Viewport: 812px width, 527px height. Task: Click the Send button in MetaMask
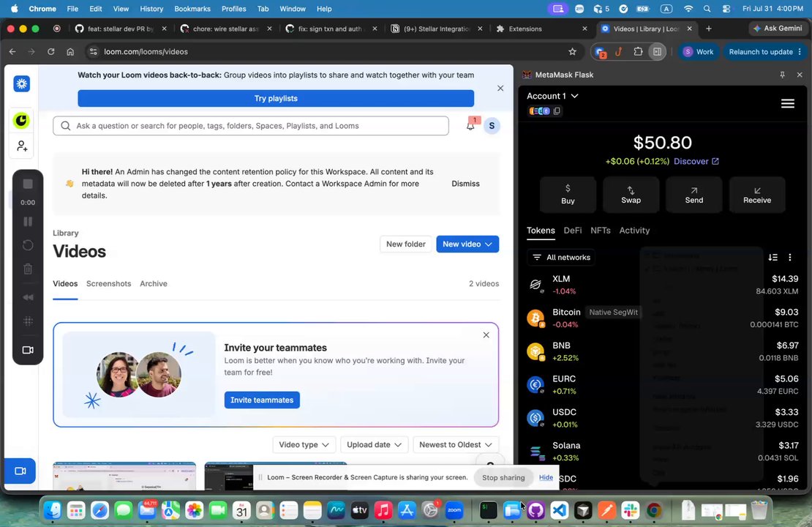pos(694,194)
